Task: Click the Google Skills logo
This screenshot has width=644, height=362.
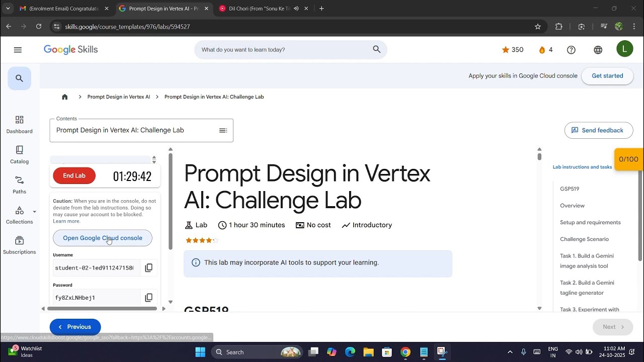Action: [x=70, y=49]
